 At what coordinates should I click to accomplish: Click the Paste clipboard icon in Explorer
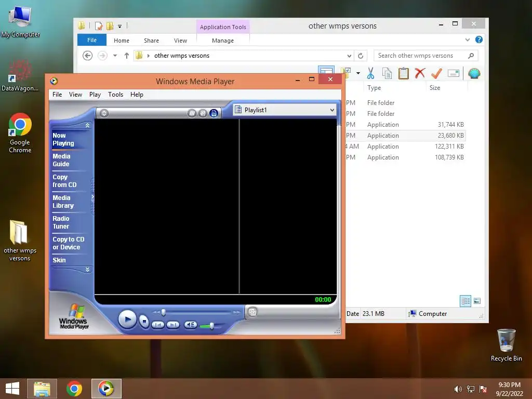tap(403, 73)
